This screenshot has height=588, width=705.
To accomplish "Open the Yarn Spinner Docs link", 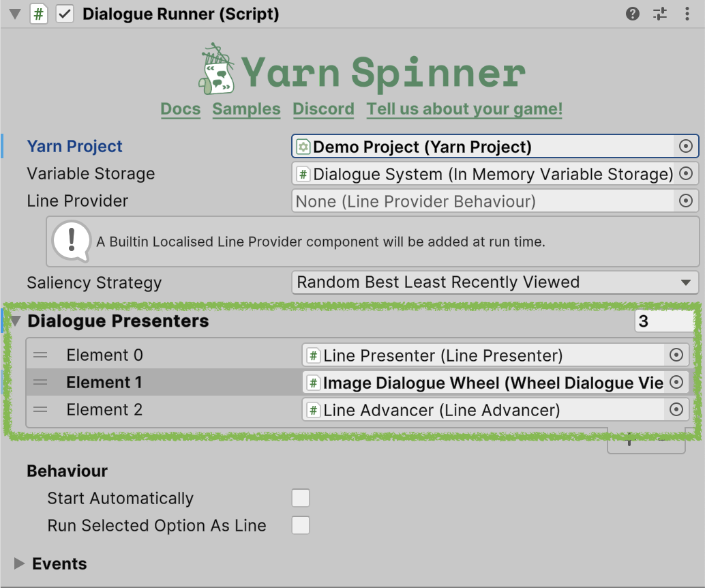I will tap(180, 109).
